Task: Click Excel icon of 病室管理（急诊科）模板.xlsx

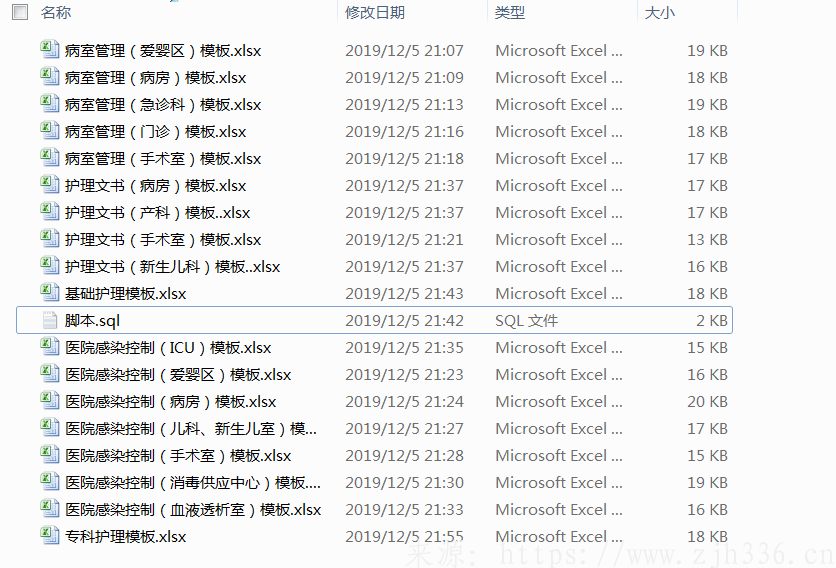Action: [x=50, y=103]
